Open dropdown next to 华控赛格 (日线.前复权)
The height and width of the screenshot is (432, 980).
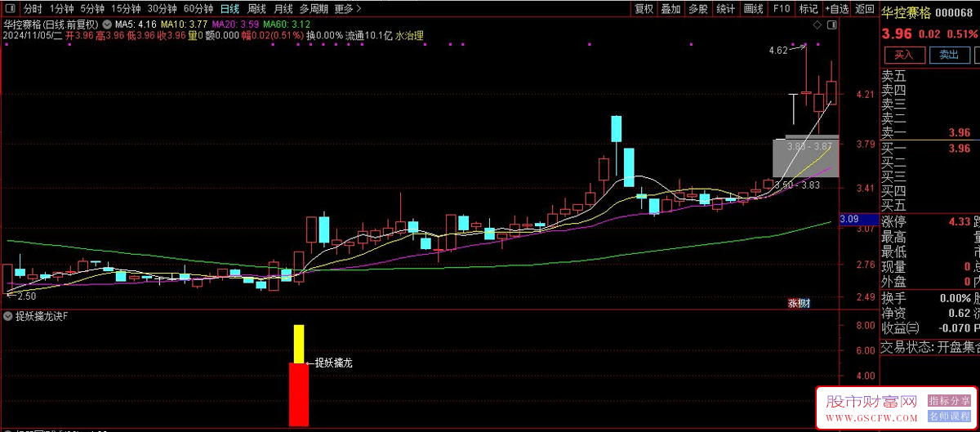pos(107,24)
